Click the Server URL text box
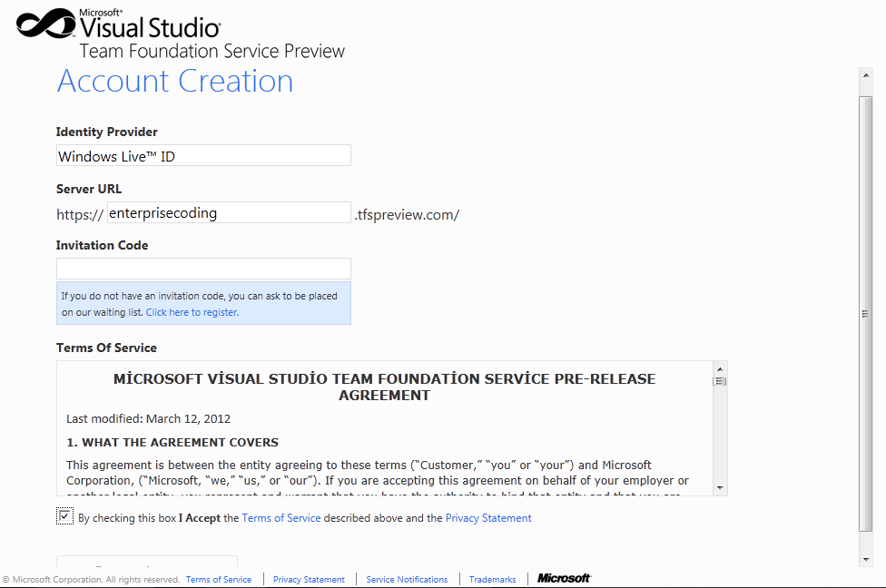The height and width of the screenshot is (588, 886). tap(229, 212)
